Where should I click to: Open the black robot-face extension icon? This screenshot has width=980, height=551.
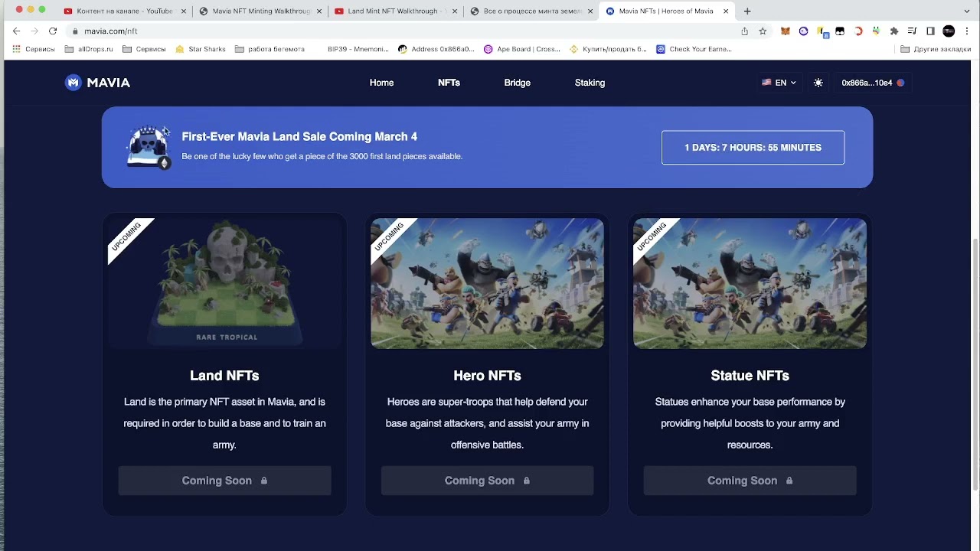pyautogui.click(x=840, y=31)
